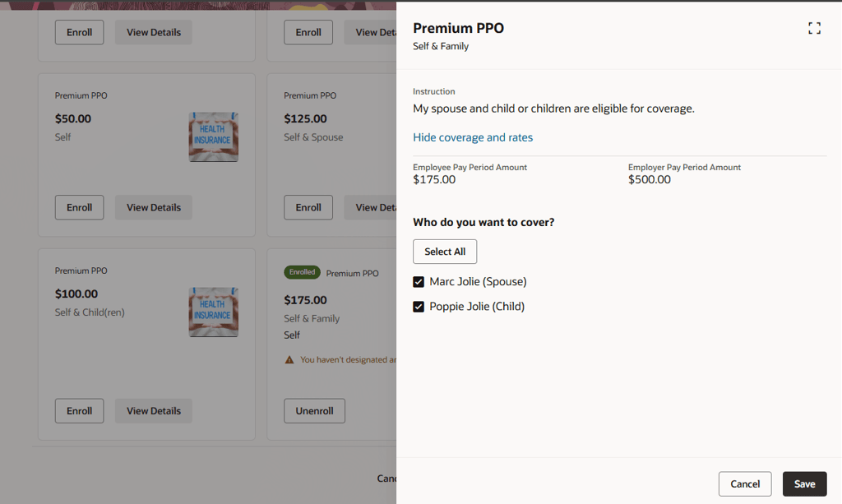This screenshot has height=504, width=842.
Task: Hide coverage and rates section
Action: pyautogui.click(x=473, y=137)
